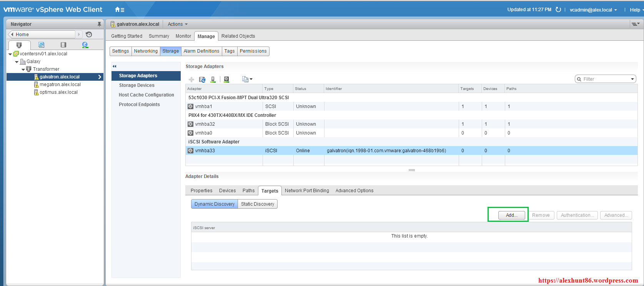Screen dimensions: 644x286
Task: Sort adapters by the Status column header
Action: pyautogui.click(x=308, y=89)
